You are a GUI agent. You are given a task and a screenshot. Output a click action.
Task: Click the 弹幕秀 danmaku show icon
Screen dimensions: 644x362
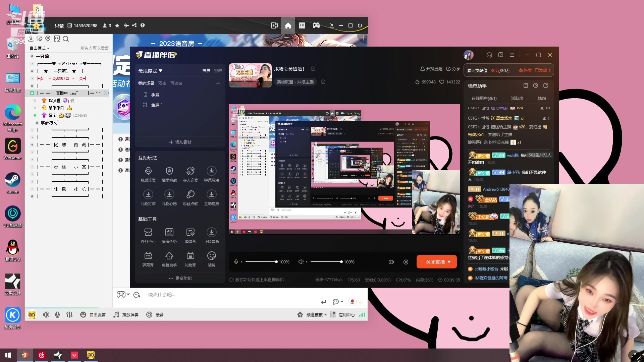(x=148, y=256)
